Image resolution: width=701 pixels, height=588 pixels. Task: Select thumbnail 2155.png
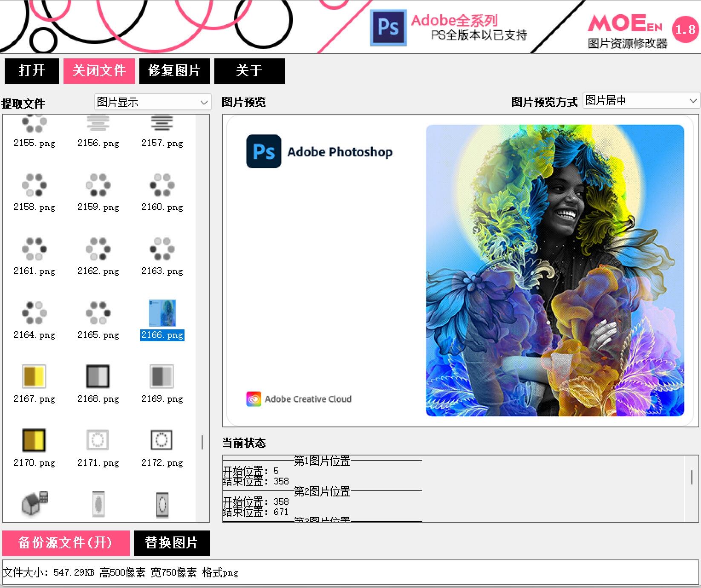[x=35, y=132]
